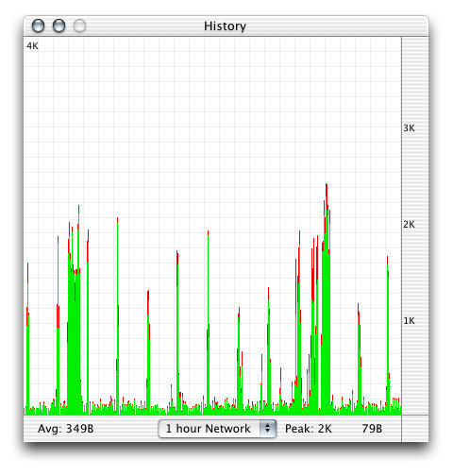Click the empty corner box beside 79B
The height and width of the screenshot is (476, 453).
[415, 429]
